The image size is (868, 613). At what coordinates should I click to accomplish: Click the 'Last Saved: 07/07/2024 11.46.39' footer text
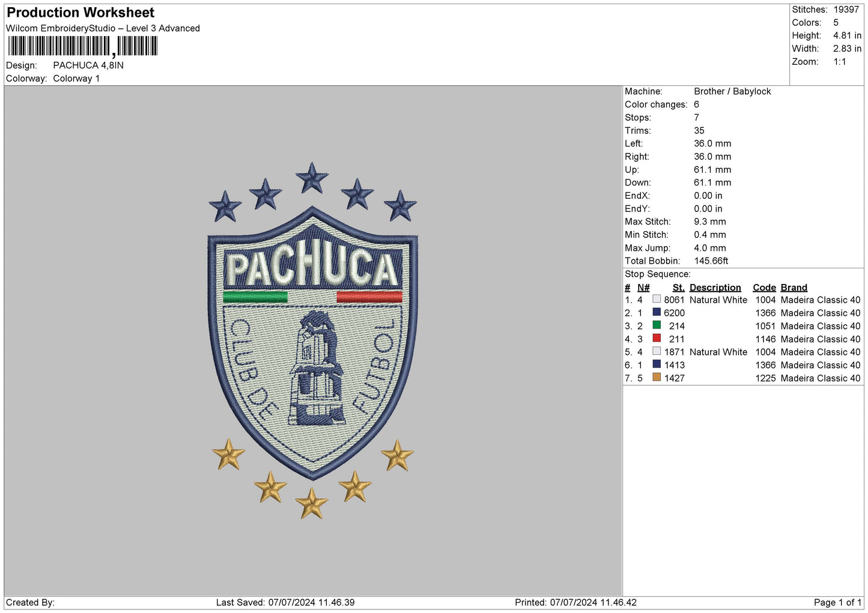pyautogui.click(x=285, y=602)
